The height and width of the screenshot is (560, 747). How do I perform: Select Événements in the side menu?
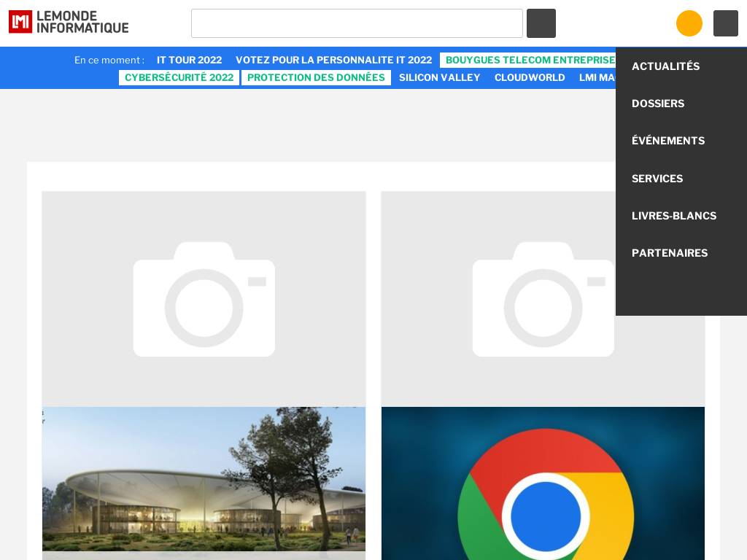click(667, 141)
